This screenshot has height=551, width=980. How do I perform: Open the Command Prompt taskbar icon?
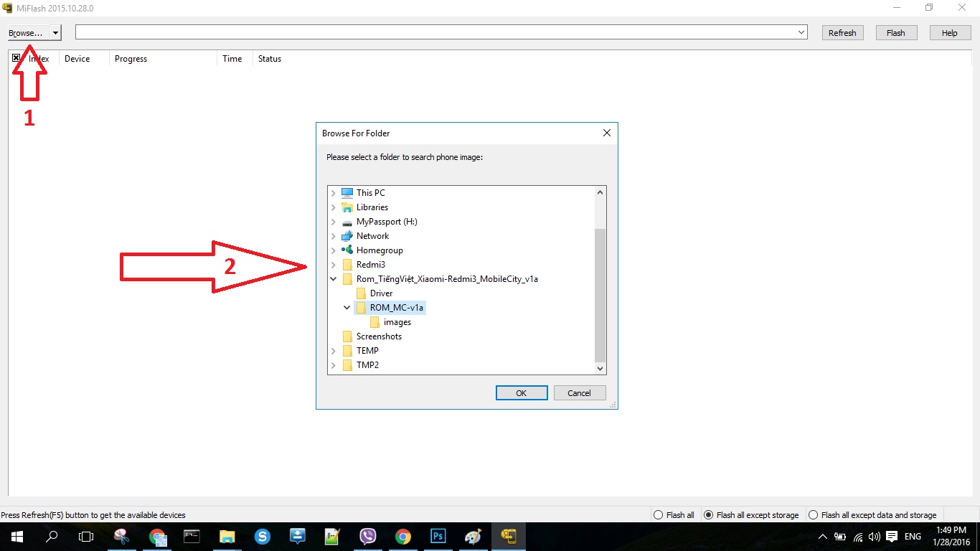(192, 537)
